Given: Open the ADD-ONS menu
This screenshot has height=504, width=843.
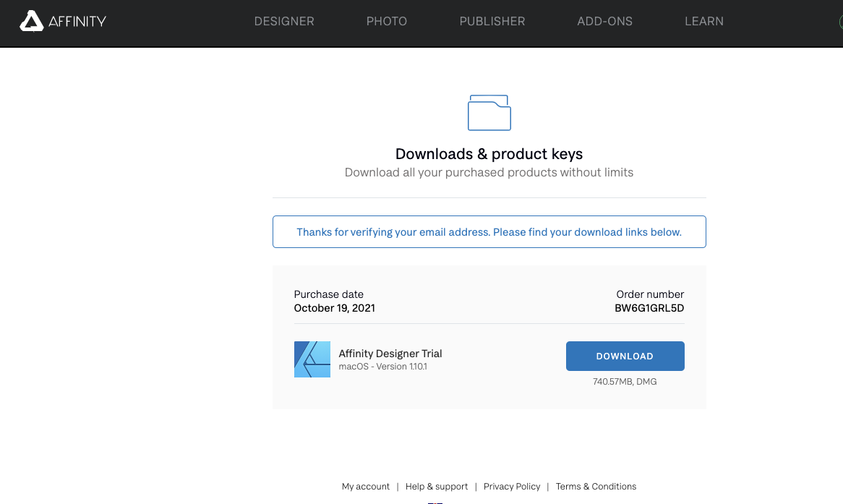Looking at the screenshot, I should [604, 21].
